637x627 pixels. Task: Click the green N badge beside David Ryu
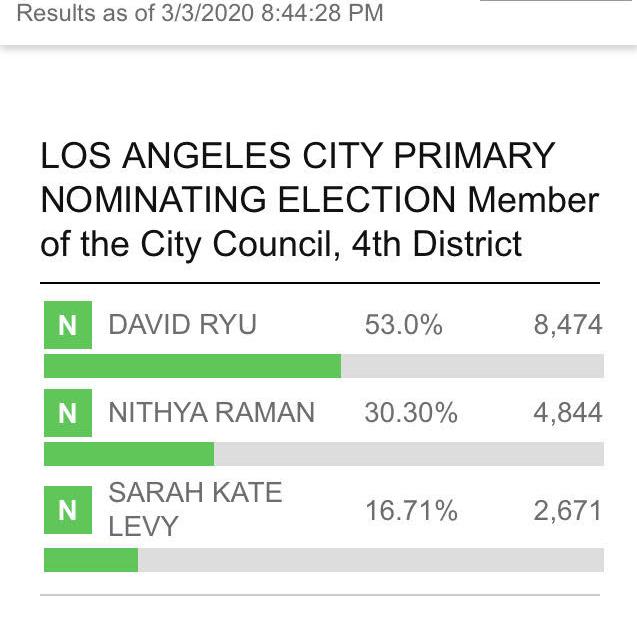coord(68,325)
